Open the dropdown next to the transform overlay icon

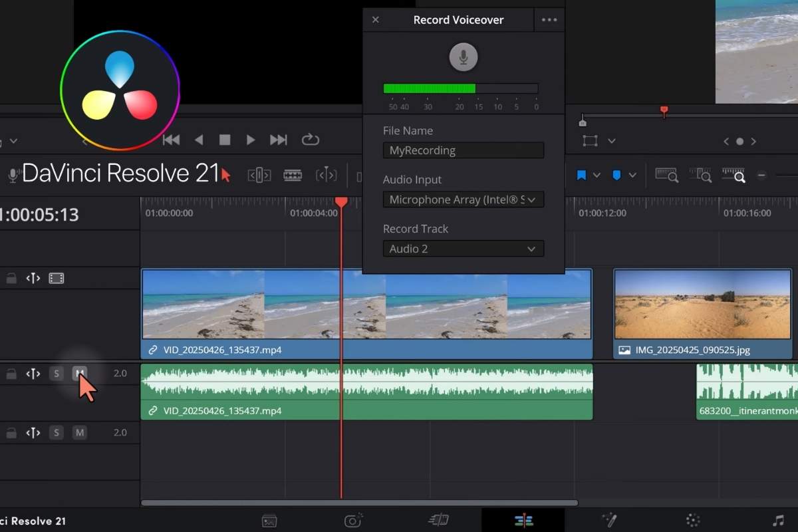(x=612, y=141)
